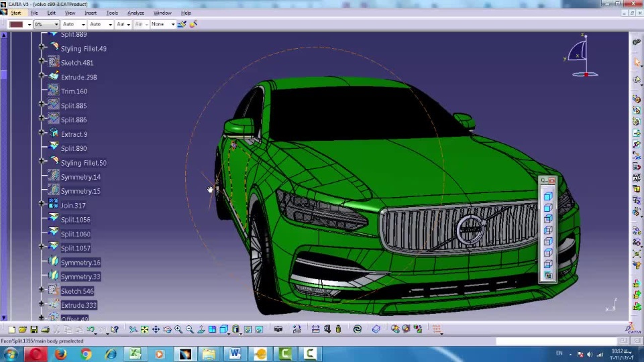Click the Windows Start orb
Image resolution: width=644 pixels, height=362 pixels.
[x=10, y=354]
